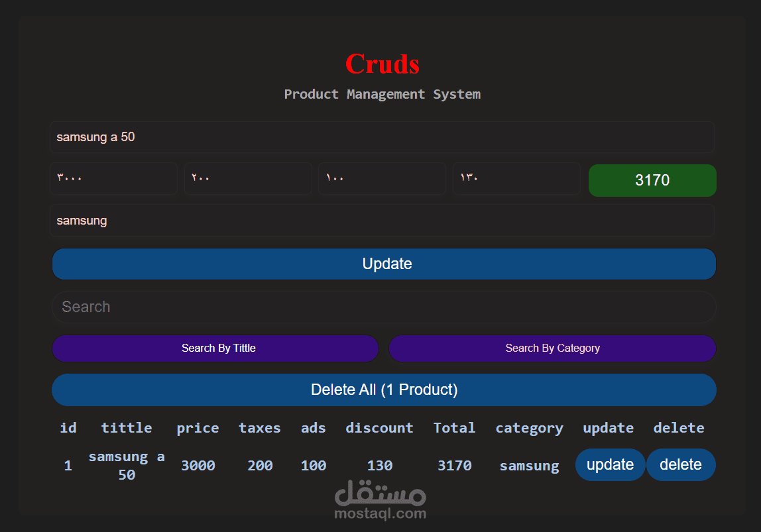Click the id cell '1' in the table
761x532 pixels.
click(x=68, y=466)
